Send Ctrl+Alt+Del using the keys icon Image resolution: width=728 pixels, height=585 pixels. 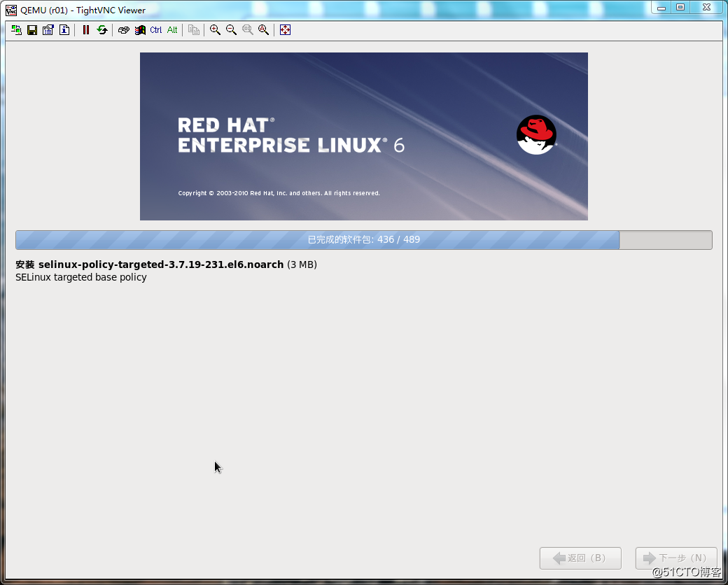[123, 30]
